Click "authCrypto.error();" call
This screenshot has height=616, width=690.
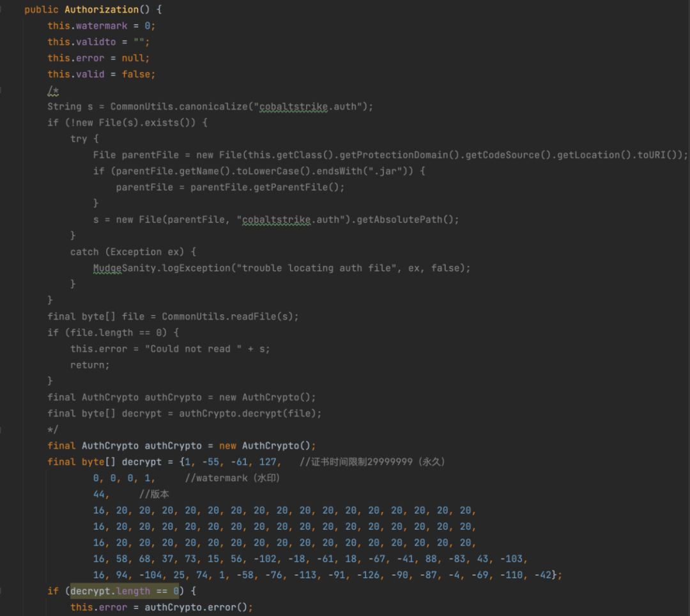[x=199, y=608]
